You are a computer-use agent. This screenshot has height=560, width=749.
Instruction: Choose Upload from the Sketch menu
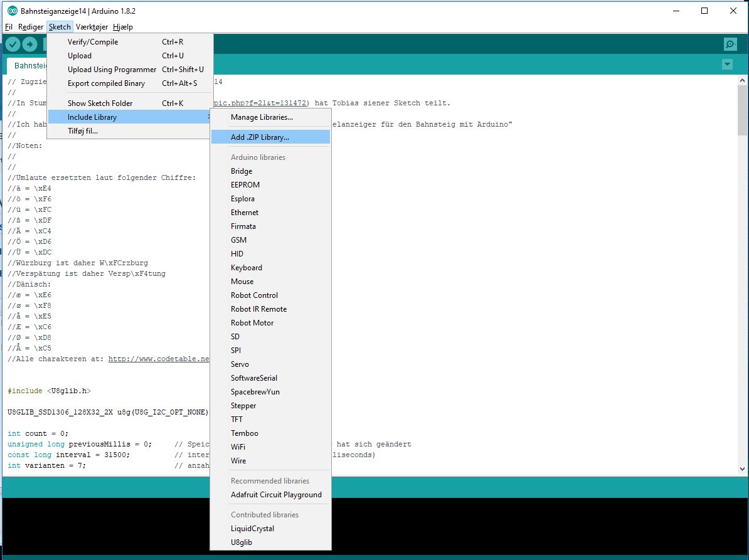(x=129, y=56)
